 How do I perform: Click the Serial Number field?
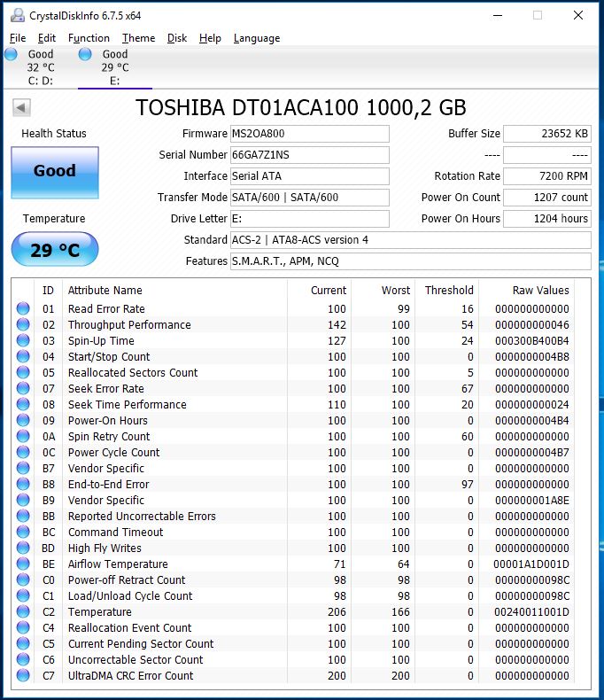[x=310, y=155]
